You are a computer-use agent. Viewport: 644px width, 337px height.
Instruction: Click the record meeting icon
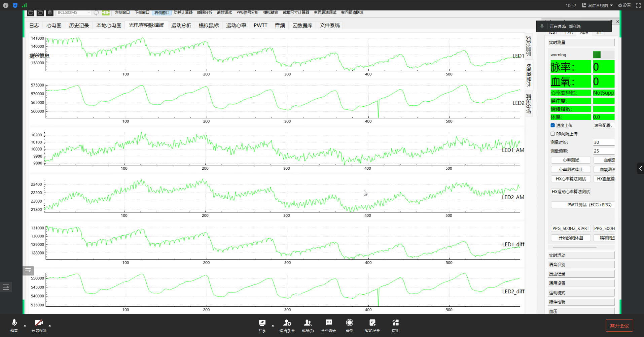click(350, 323)
